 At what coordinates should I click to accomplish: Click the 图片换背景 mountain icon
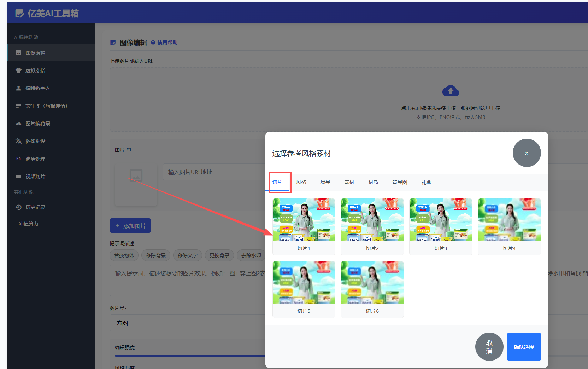coord(19,123)
